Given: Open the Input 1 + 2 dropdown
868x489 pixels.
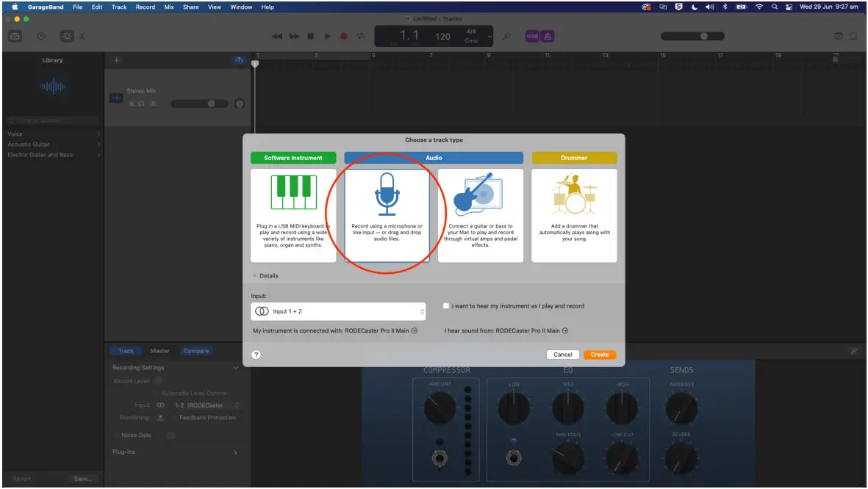Looking at the screenshot, I should (x=338, y=311).
